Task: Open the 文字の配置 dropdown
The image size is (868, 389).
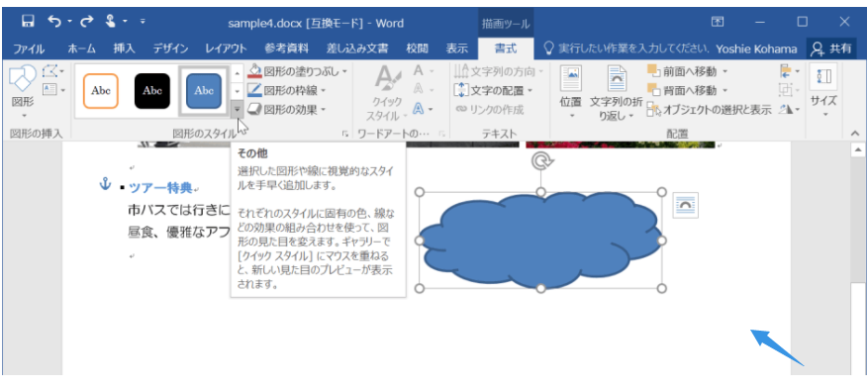Action: [494, 90]
